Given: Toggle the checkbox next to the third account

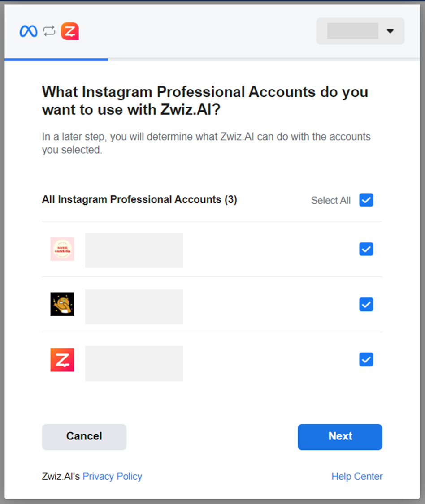Looking at the screenshot, I should pos(366,360).
